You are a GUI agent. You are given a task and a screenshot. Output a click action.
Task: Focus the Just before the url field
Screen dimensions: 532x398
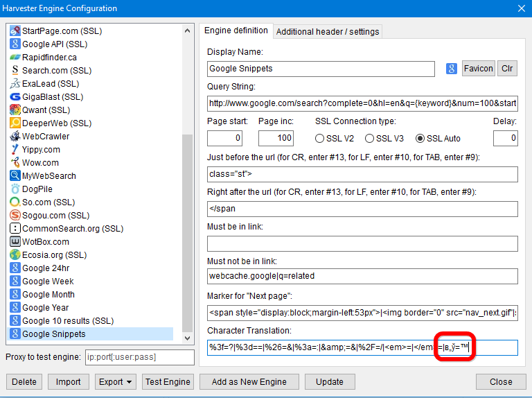362,174
